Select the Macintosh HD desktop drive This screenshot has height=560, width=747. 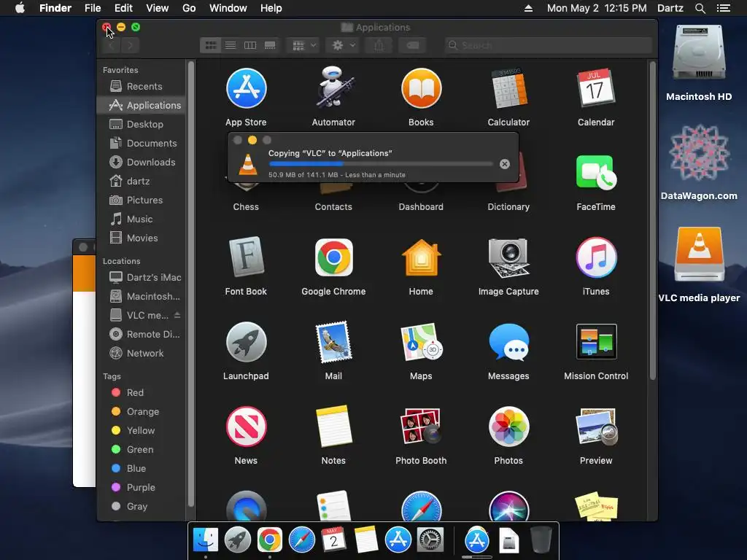click(x=698, y=52)
